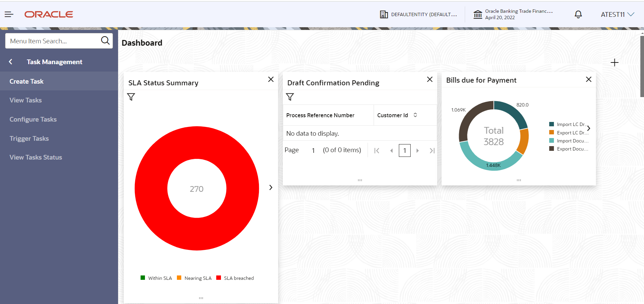
Task: Click the Total 3828 donut center
Action: [494, 136]
